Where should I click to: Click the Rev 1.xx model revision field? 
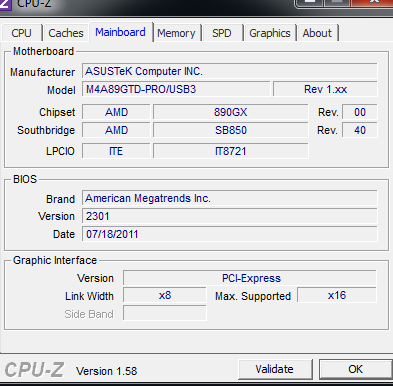325,89
